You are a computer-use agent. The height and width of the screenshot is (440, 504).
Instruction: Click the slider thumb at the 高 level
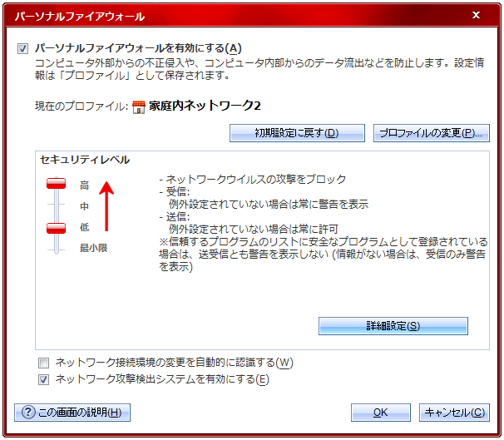(x=56, y=184)
